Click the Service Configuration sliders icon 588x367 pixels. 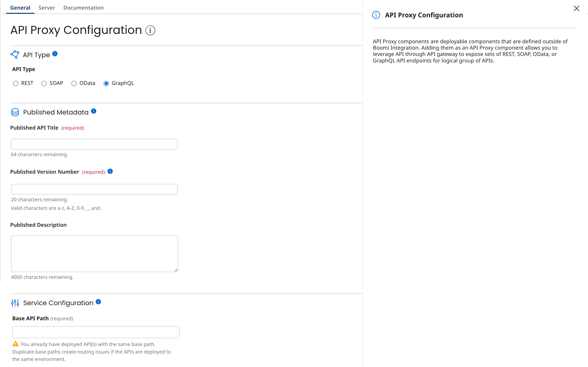click(x=15, y=303)
